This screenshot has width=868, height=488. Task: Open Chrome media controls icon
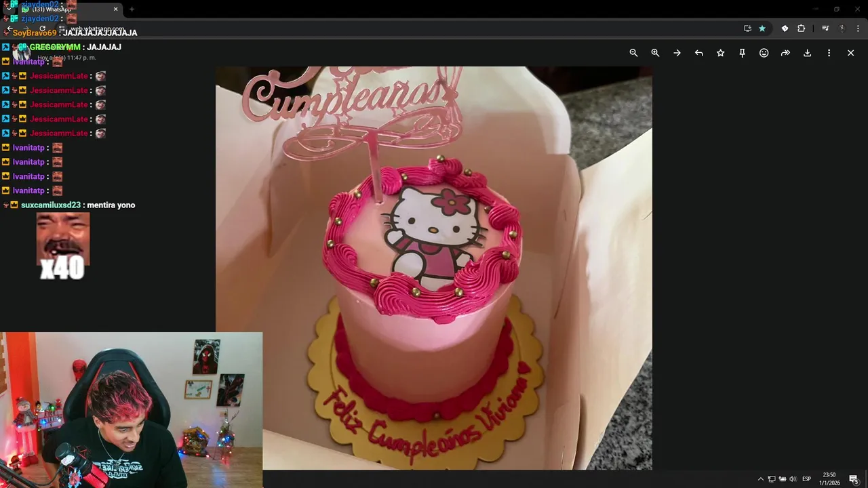coord(825,28)
